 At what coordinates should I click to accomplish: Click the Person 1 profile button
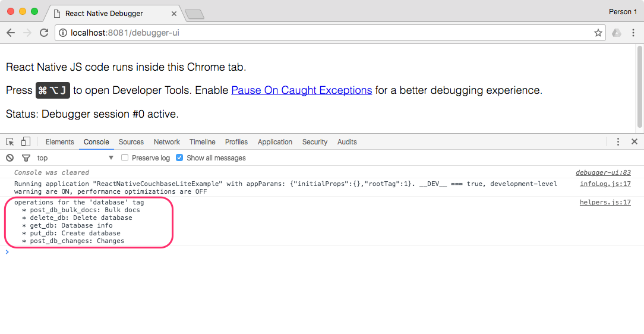click(623, 12)
